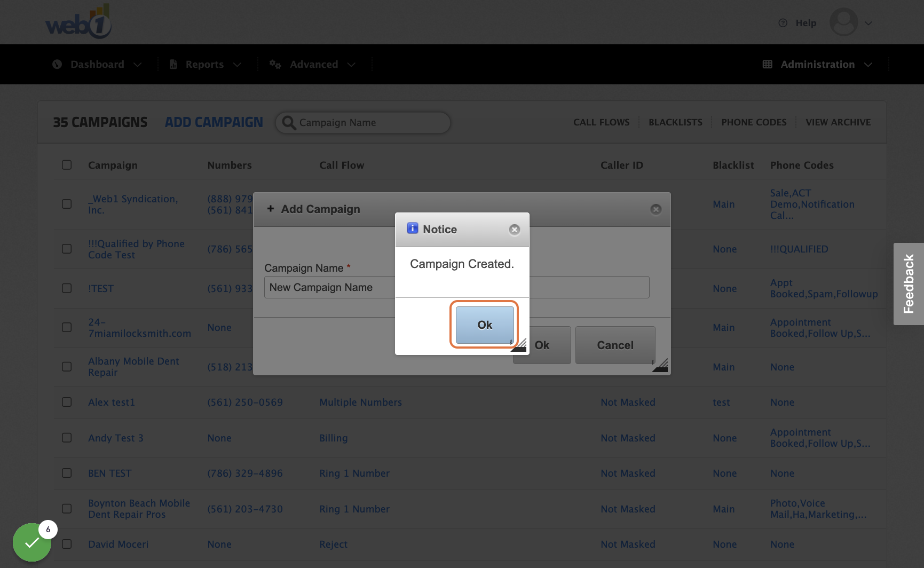The image size is (924, 568).
Task: Check the David Moceri checkbox
Action: click(67, 544)
